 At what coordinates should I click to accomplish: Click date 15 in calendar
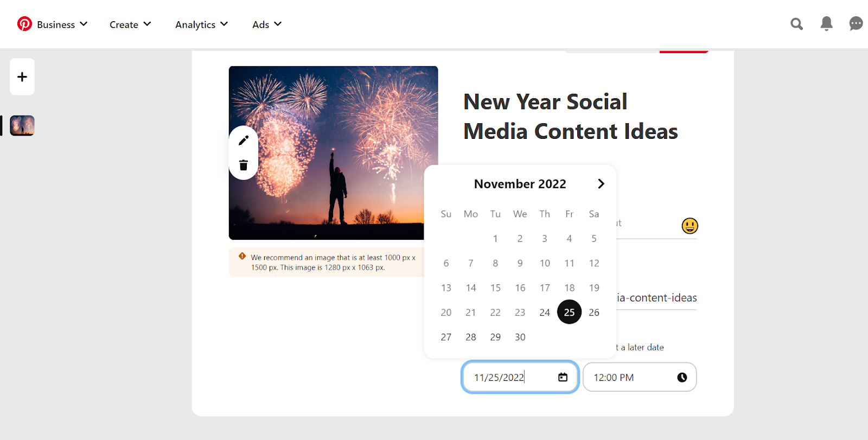pos(495,288)
